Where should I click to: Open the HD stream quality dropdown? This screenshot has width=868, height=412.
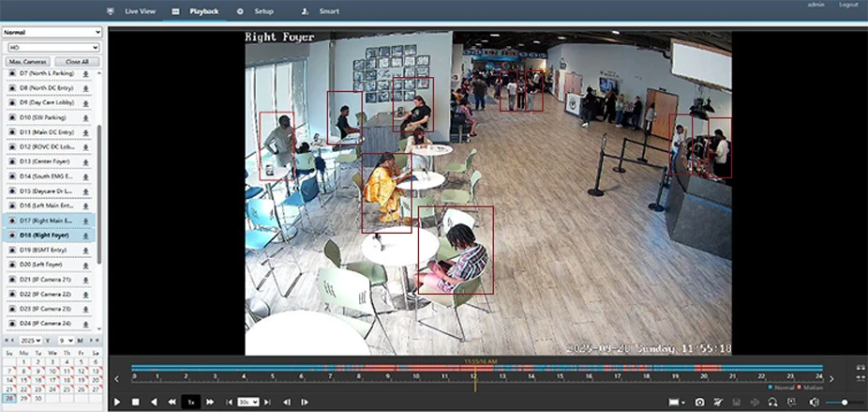pyautogui.click(x=52, y=46)
